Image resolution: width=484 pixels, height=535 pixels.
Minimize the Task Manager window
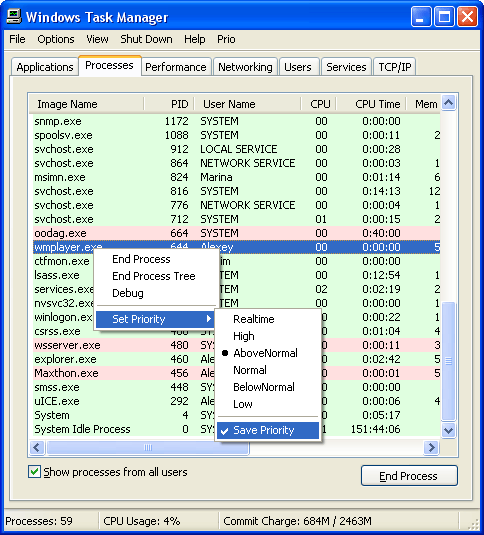421,16
